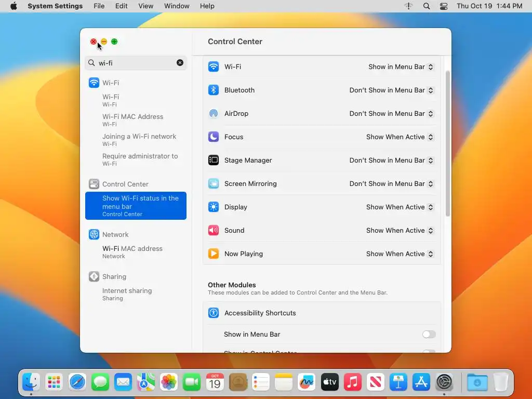Open AirDrop menu bar option popup
532x399 pixels.
click(392, 114)
